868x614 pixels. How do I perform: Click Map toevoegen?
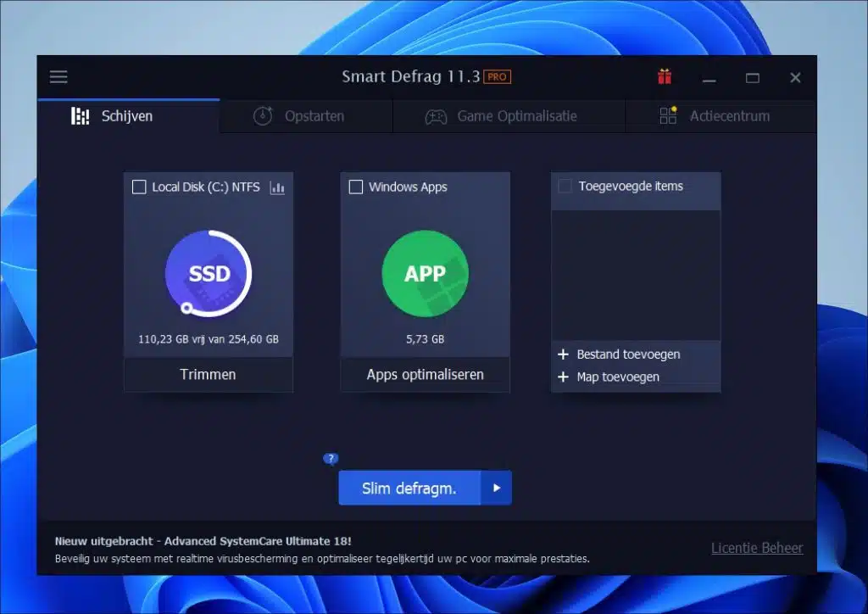[618, 377]
